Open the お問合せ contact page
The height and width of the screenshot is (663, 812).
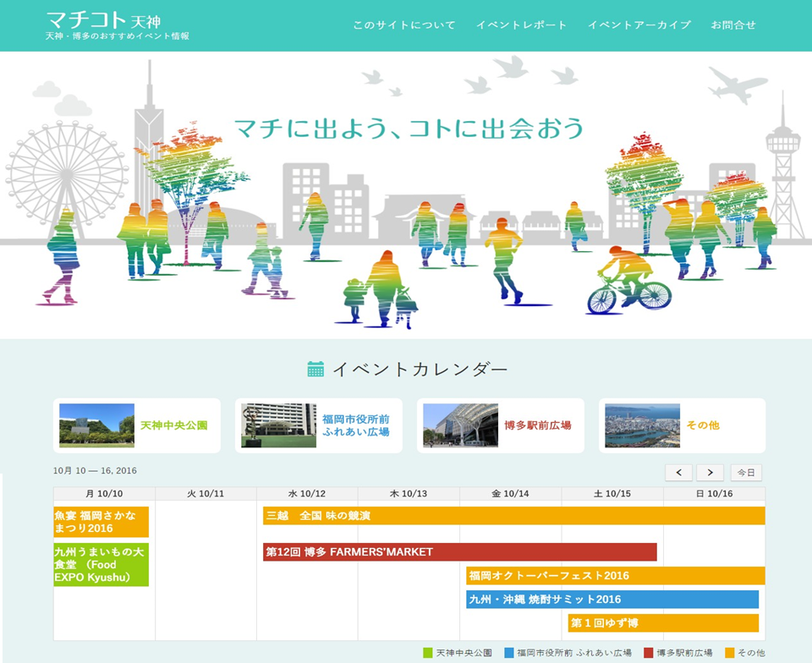pyautogui.click(x=732, y=25)
